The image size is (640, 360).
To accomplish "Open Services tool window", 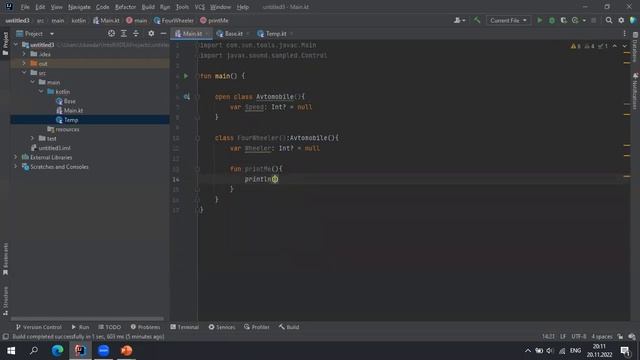I will coord(222,327).
